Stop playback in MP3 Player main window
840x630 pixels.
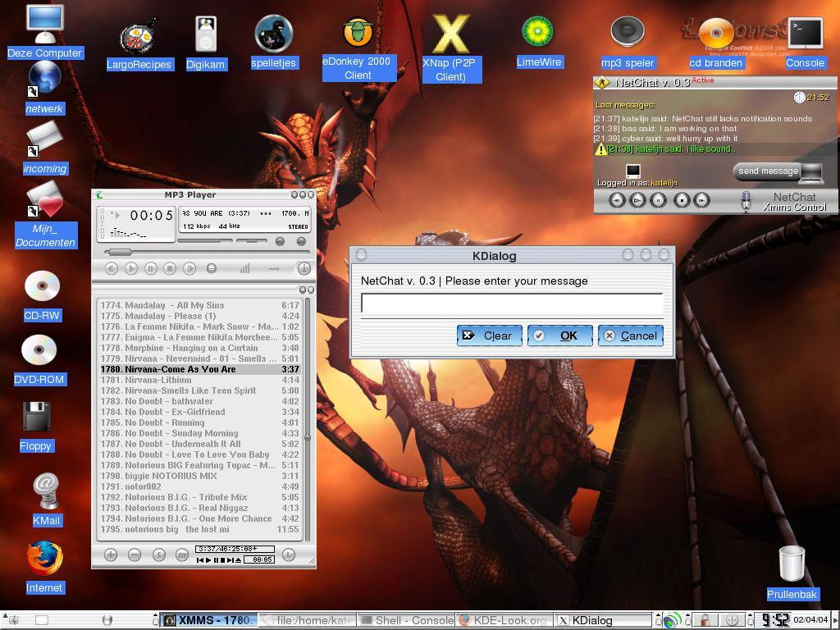(170, 268)
